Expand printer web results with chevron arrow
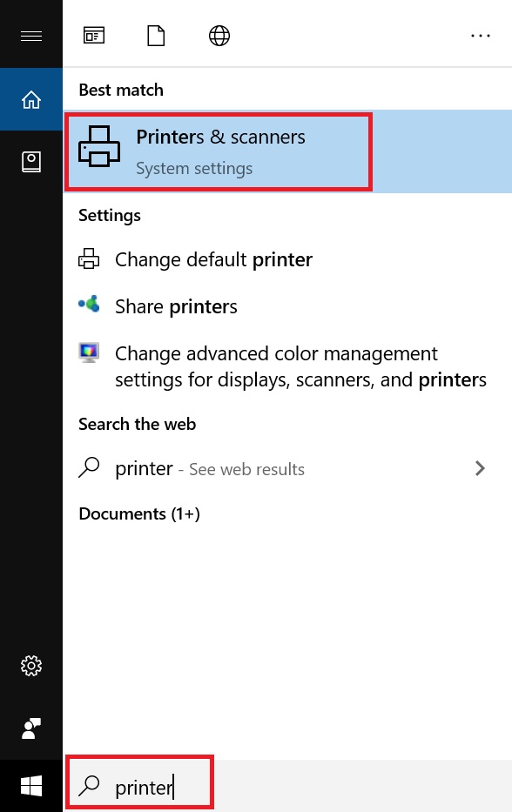512x812 pixels. (480, 468)
